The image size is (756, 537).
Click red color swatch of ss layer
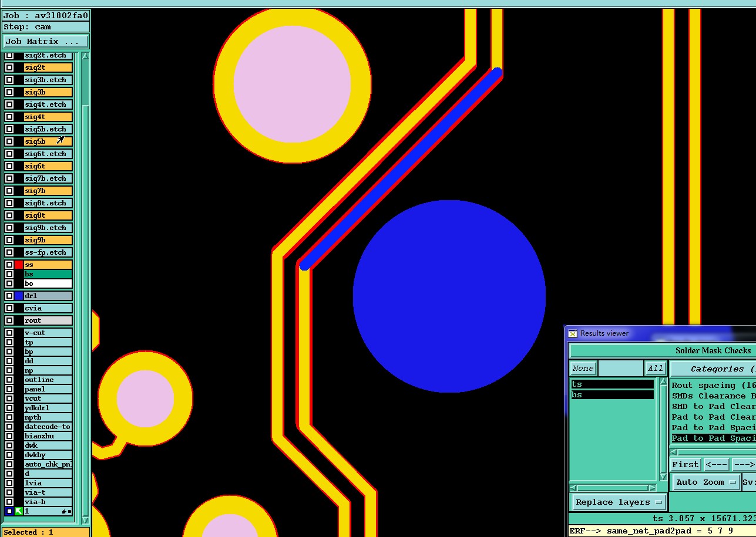[19, 265]
